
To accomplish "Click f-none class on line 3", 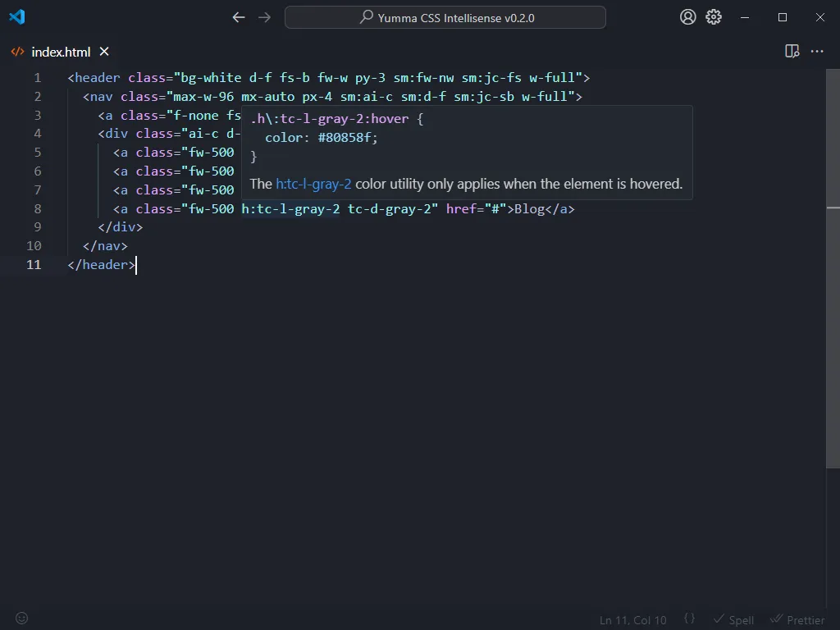I will [x=196, y=116].
